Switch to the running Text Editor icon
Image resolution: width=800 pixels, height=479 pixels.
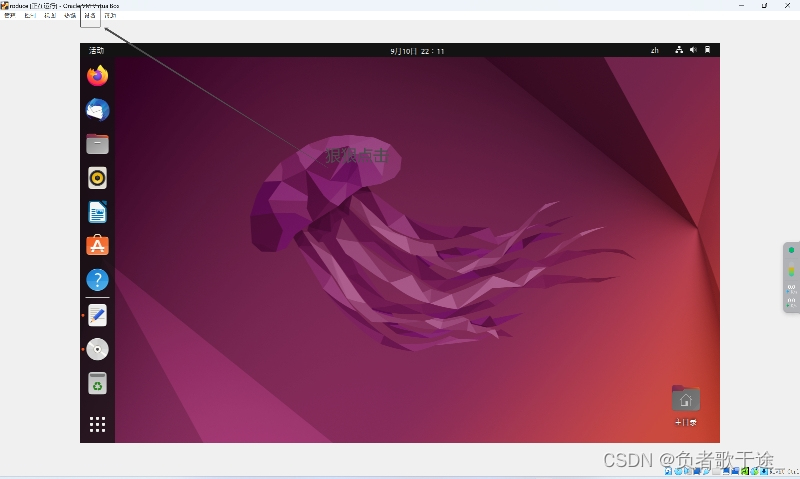coord(97,315)
